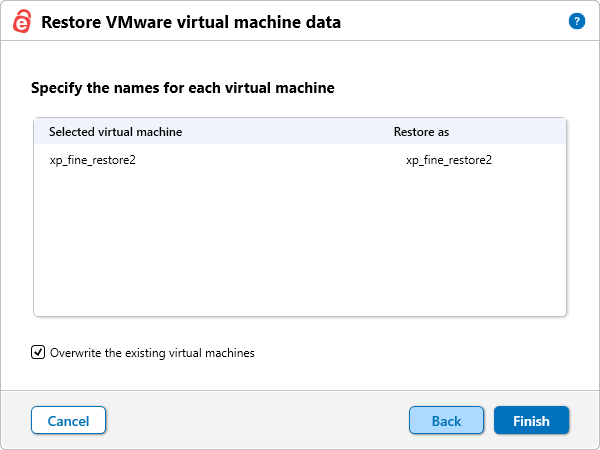Click the heading "Specify the names for each virtual machine"
The width and height of the screenshot is (600, 450).
click(182, 88)
